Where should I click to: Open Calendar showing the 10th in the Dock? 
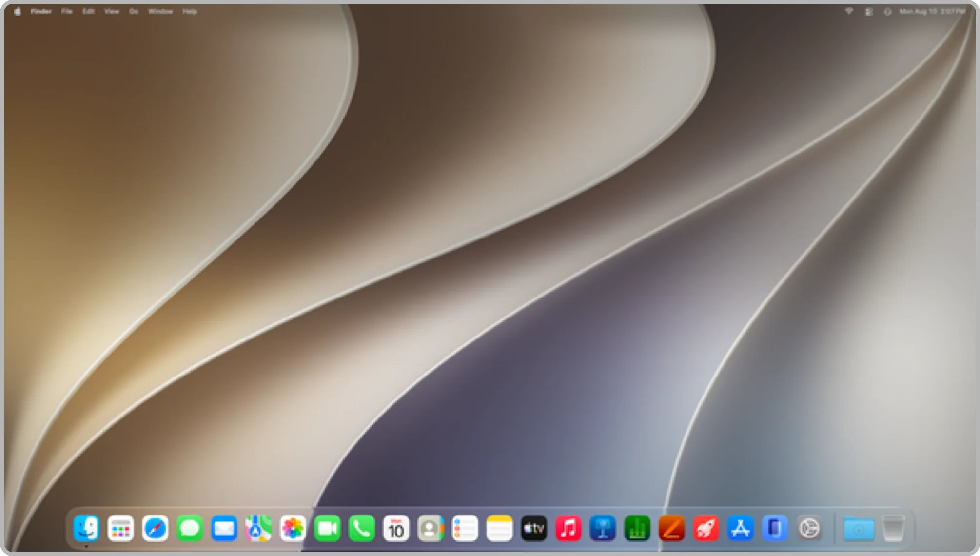pos(396,528)
